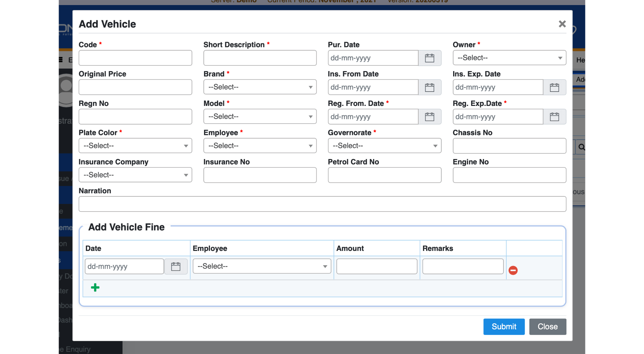Click the Reg. Exp.Date text box
Image resolution: width=644 pixels, height=354 pixels.
point(498,117)
